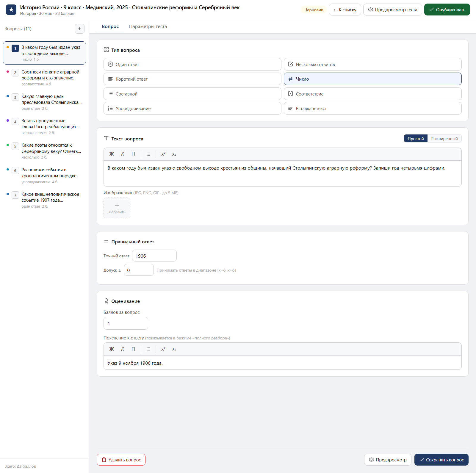Apply underline in answer explanation toolbar
Screen dimensions: 476x473
click(x=133, y=349)
